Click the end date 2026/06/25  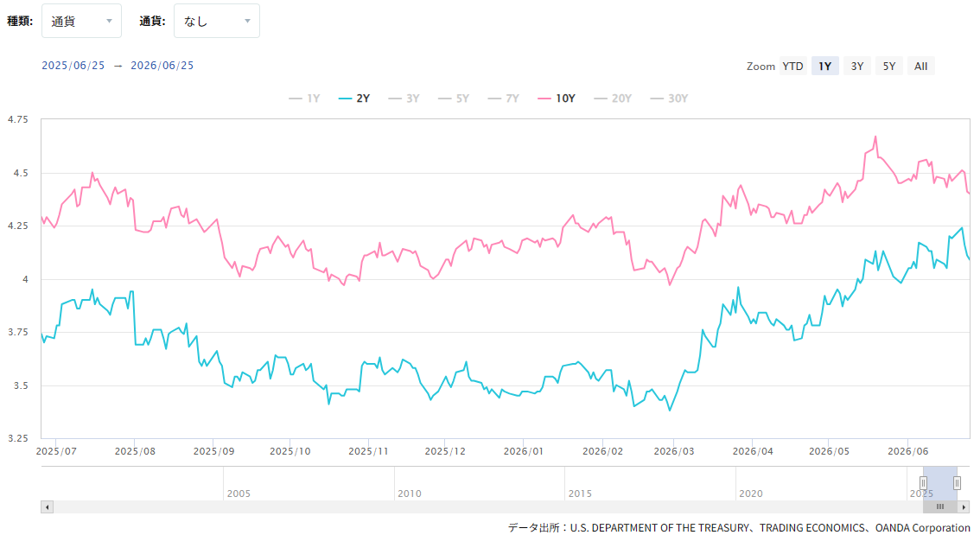click(162, 66)
